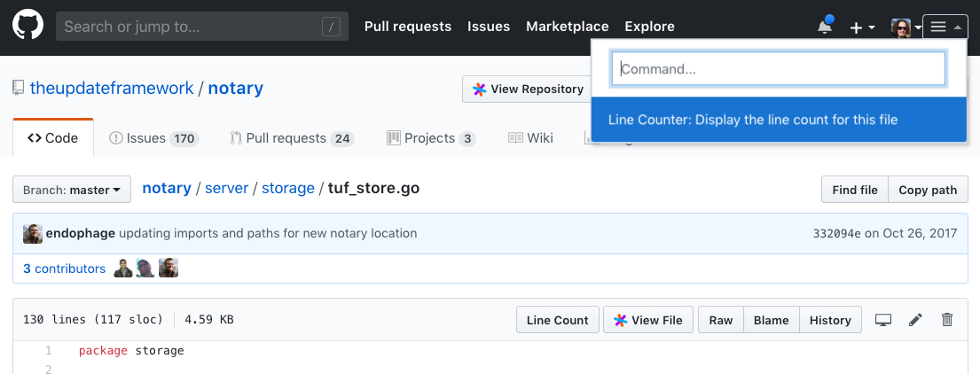Open Issues in top navigation

tap(489, 27)
